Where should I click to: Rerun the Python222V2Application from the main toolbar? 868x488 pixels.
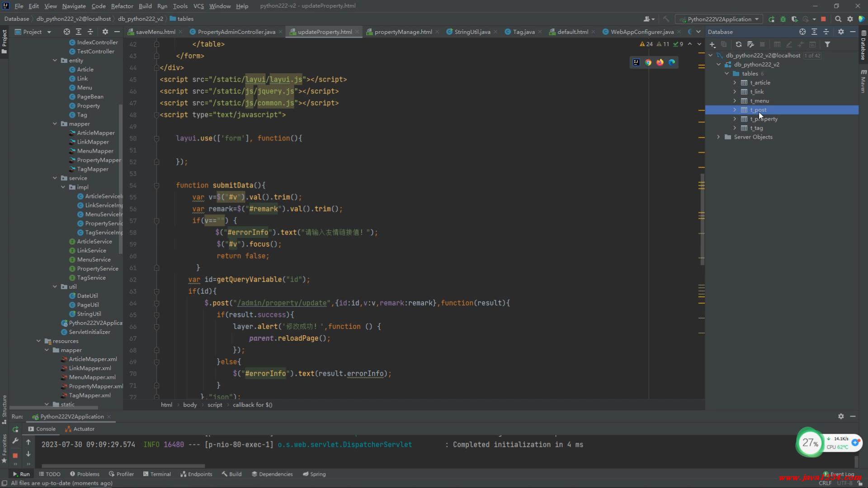(771, 19)
